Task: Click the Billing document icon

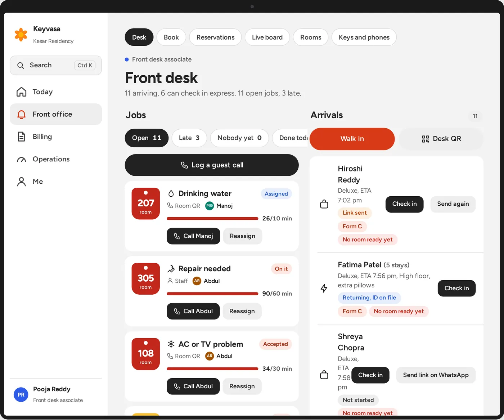Action: coord(22,137)
